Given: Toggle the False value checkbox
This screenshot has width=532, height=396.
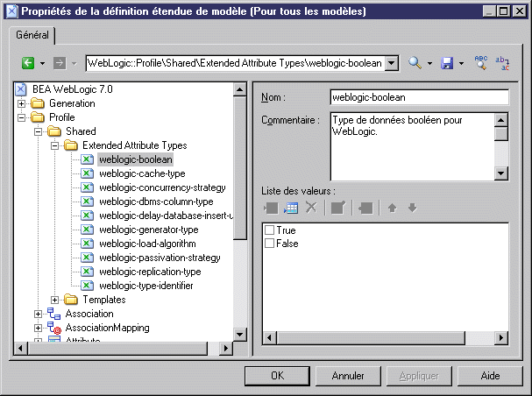Looking at the screenshot, I should point(269,244).
